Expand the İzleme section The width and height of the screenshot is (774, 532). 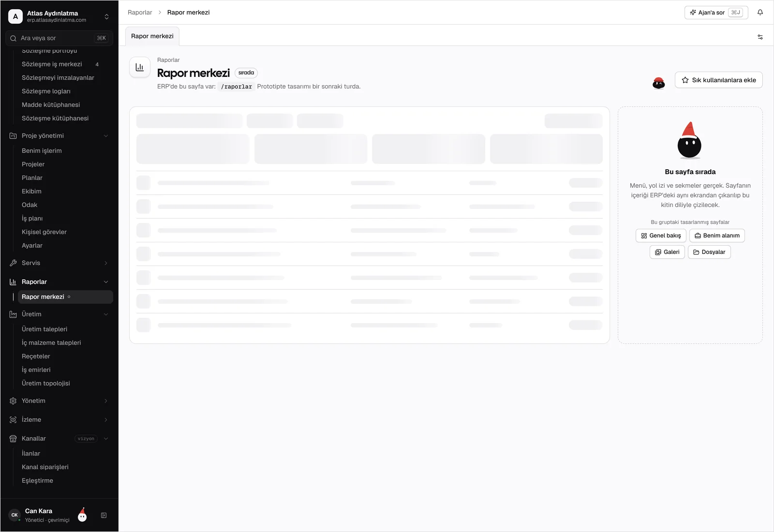pyautogui.click(x=106, y=420)
